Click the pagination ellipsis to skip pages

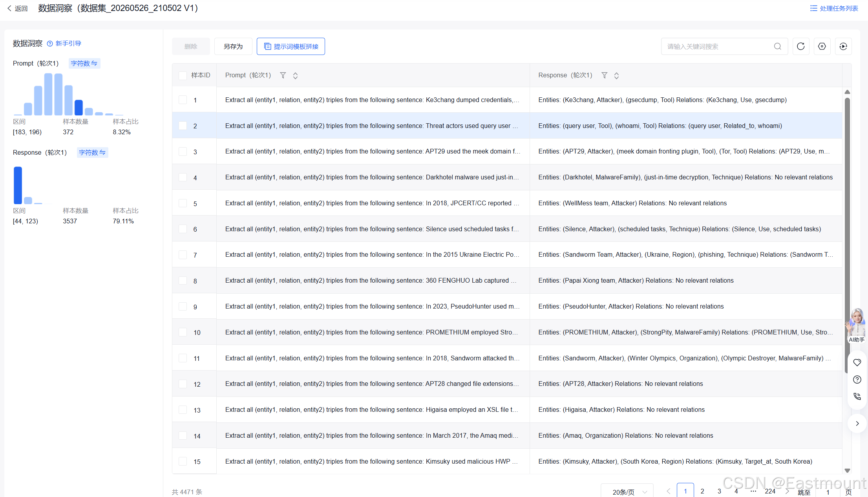[753, 491]
